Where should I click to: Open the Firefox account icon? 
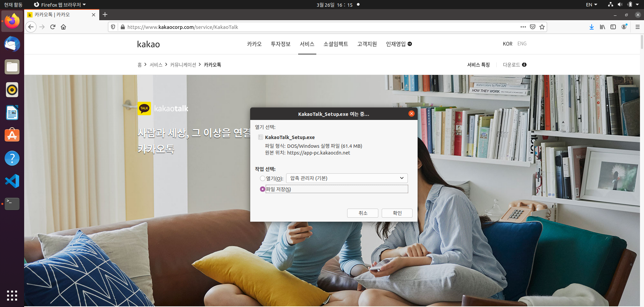tap(624, 27)
